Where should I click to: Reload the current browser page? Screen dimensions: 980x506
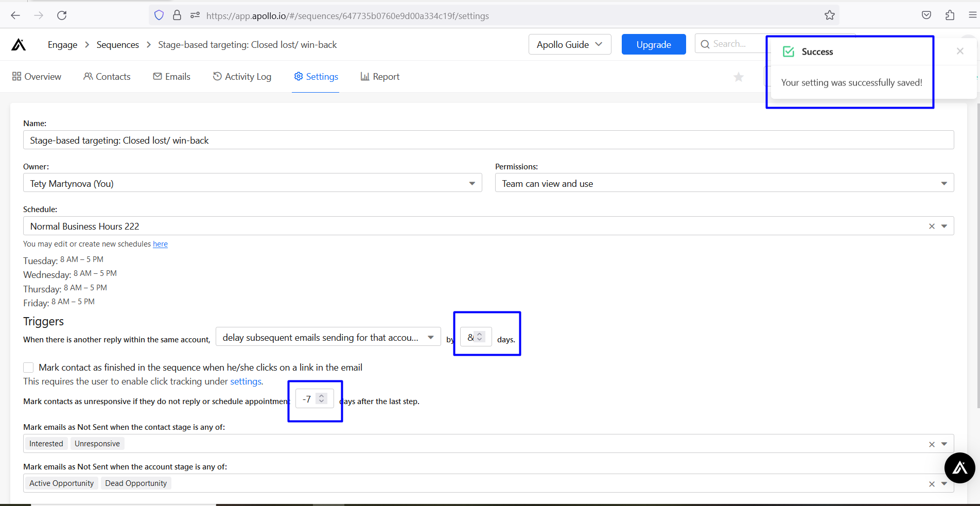pos(62,15)
